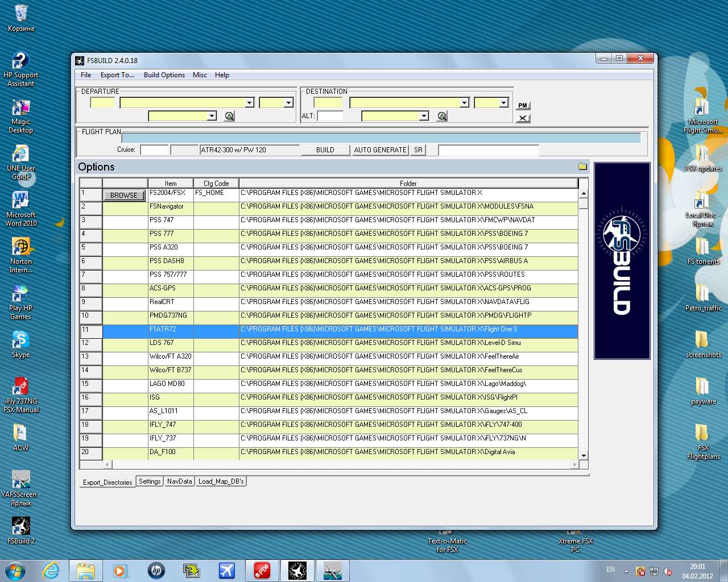Click the SR button
Image resolution: width=728 pixels, height=582 pixels.
pyautogui.click(x=418, y=150)
